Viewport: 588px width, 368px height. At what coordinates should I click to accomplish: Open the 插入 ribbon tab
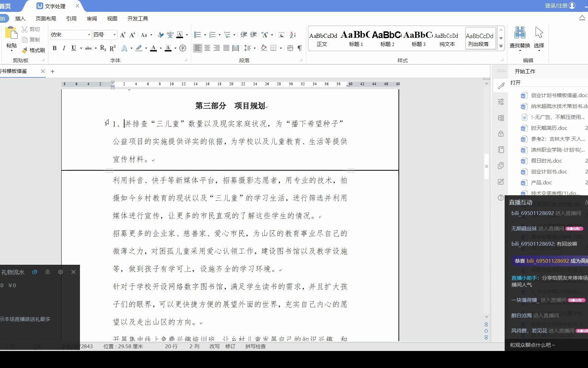coord(20,18)
